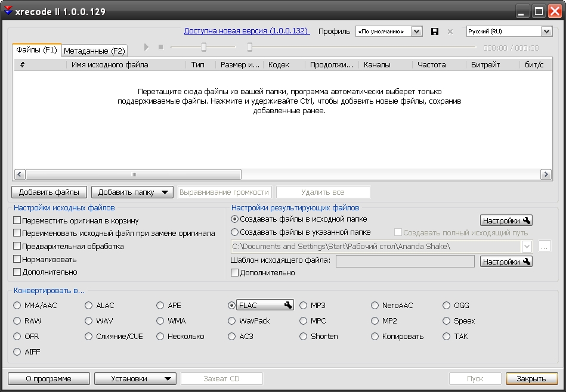Enable 'Переименовать исходный файл при замене оригинала'

point(17,233)
